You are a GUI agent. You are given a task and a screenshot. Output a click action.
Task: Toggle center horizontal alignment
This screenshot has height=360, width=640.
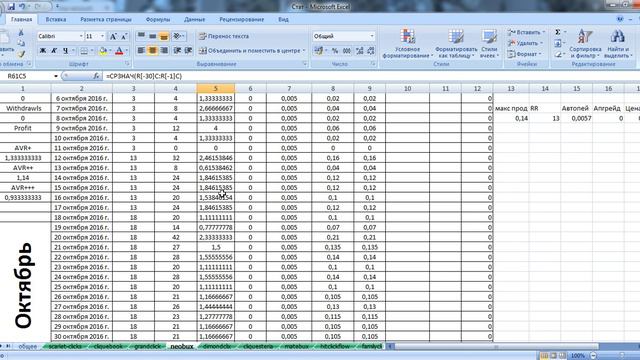coord(153,51)
